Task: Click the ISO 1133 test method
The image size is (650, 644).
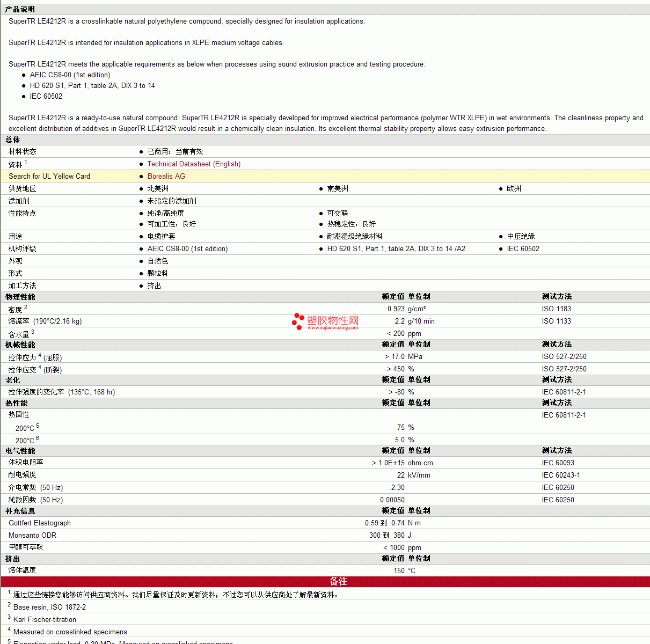Action: (557, 321)
